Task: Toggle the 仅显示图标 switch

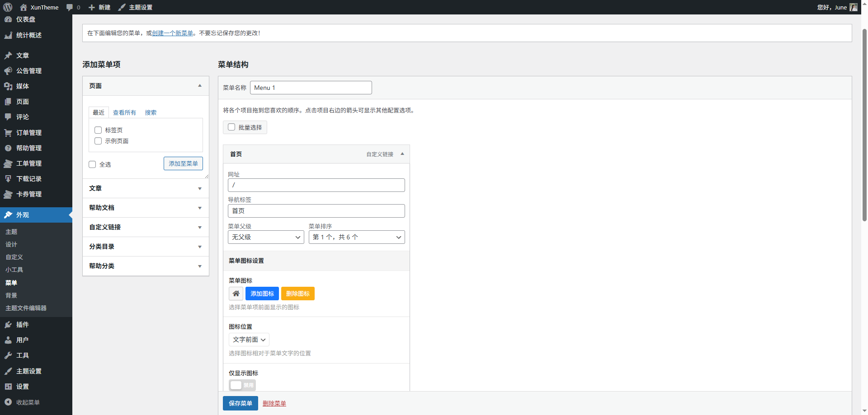Action: click(242, 385)
